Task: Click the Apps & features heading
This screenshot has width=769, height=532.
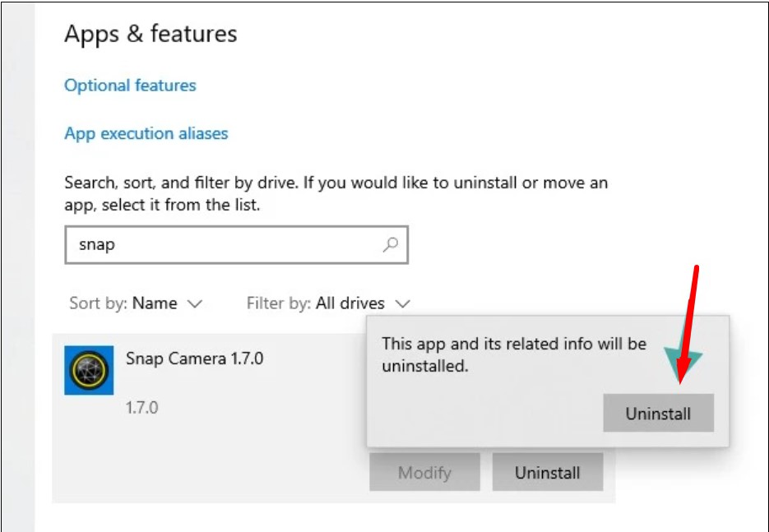Action: pos(151,34)
